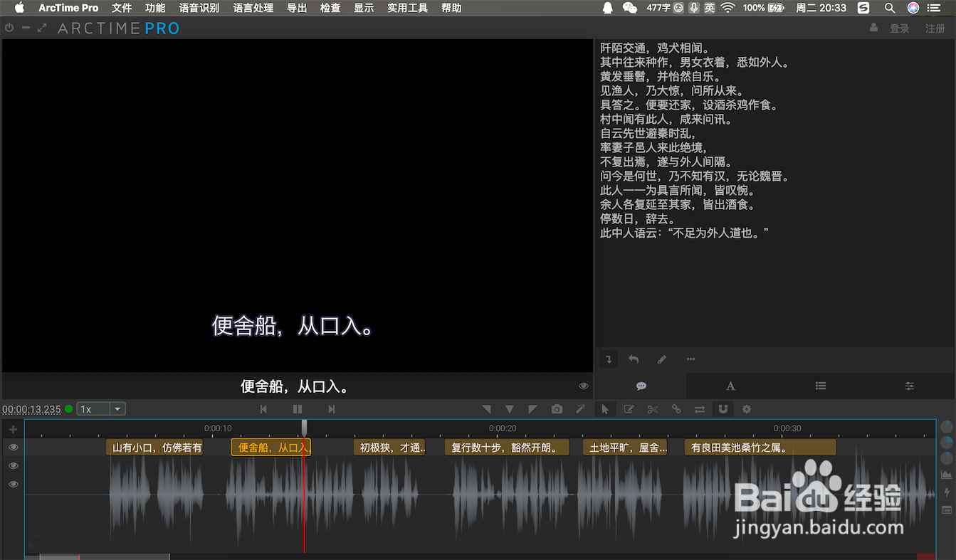956x560 pixels.
Task: Click the horizontal timeline scrollbar thumb
Action: 104,556
